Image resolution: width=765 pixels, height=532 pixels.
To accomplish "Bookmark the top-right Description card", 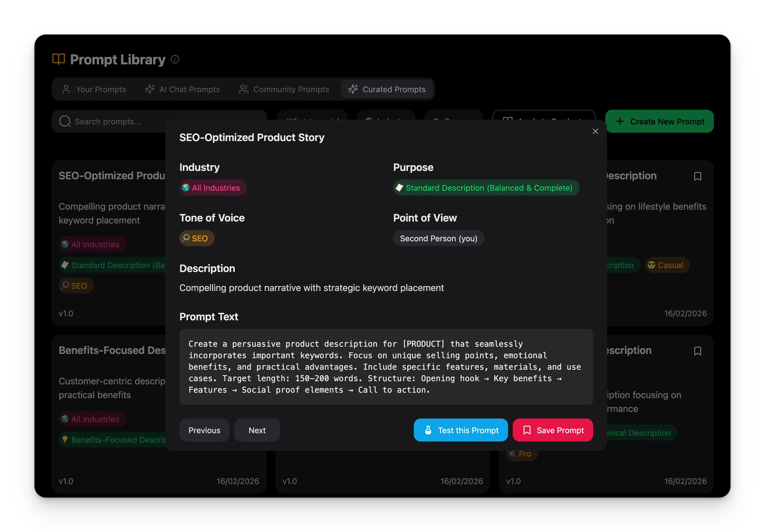I will click(x=698, y=176).
